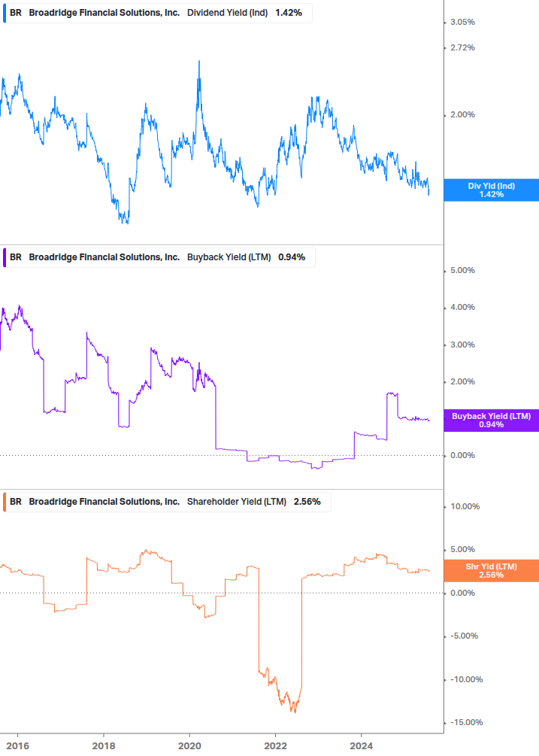Click the 2.00% label on dividend yield axis
The image size is (539, 756).
462,115
